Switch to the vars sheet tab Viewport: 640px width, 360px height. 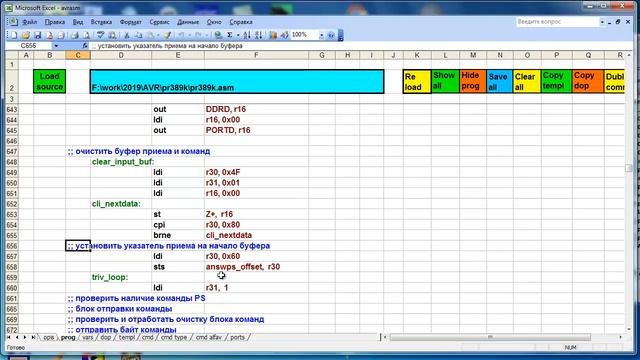87,338
